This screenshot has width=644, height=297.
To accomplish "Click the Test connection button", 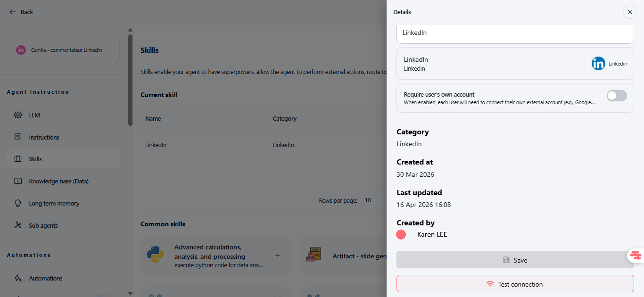I will 515,284.
